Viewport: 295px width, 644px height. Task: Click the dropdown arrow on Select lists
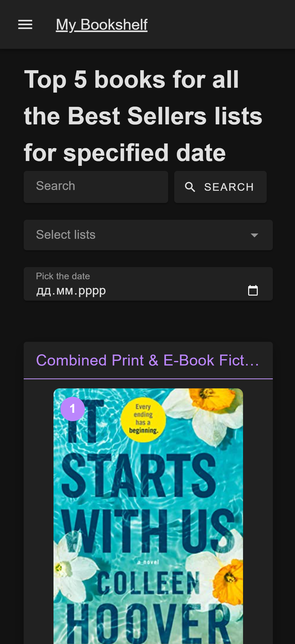(254, 236)
